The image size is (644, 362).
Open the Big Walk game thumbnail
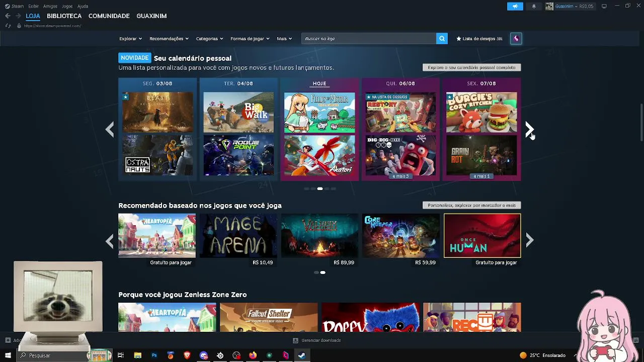pos(238,112)
